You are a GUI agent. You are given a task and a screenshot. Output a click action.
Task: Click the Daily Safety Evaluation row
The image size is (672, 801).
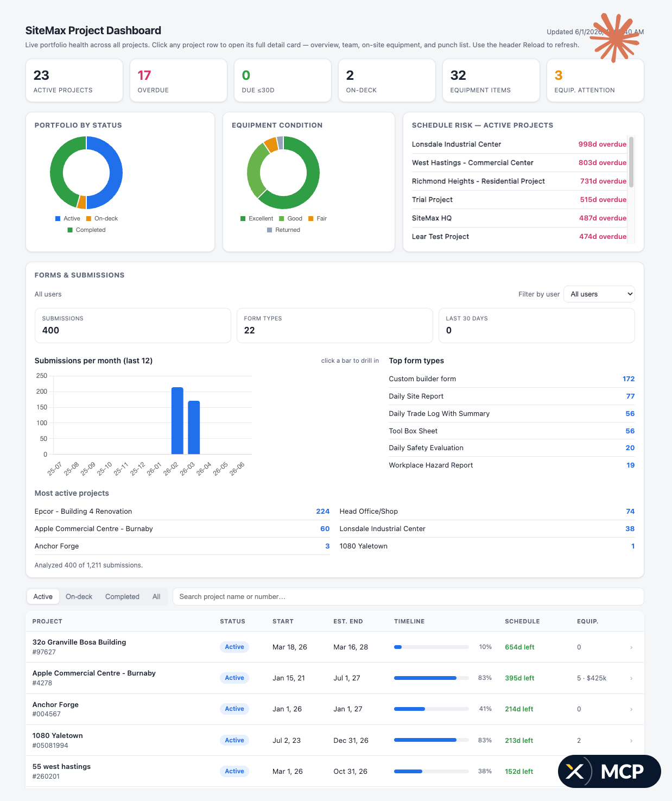[511, 448]
